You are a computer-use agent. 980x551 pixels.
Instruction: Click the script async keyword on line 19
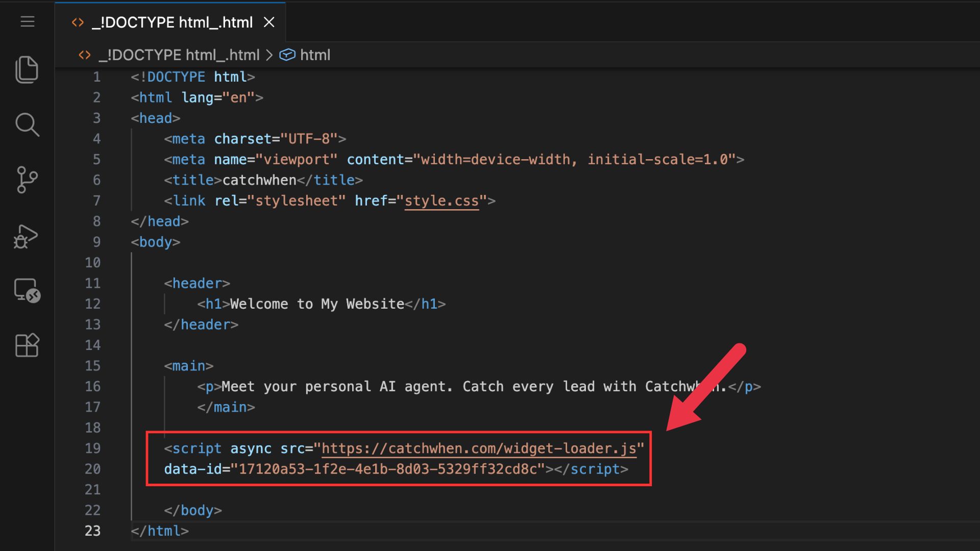point(251,448)
